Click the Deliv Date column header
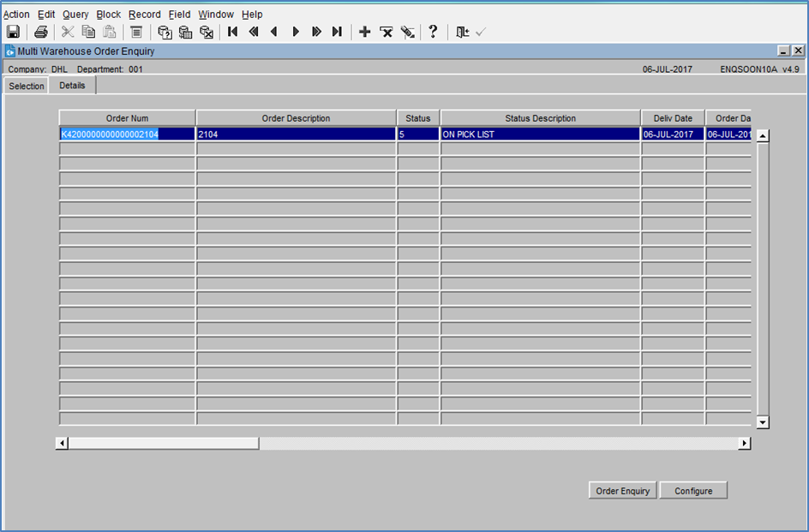809x532 pixels. click(x=673, y=118)
